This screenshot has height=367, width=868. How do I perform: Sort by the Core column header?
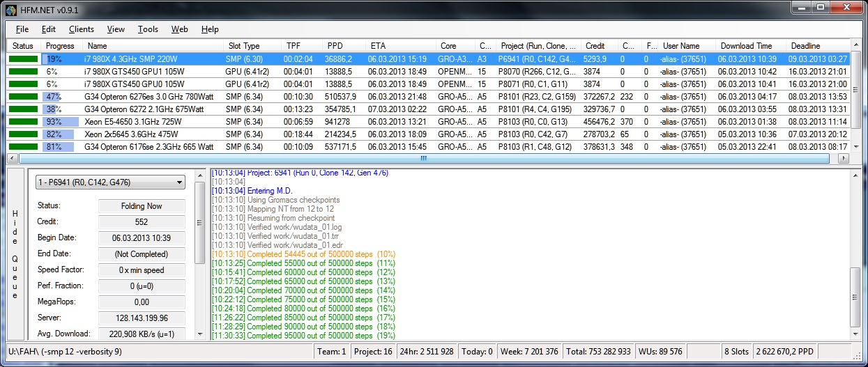(x=455, y=46)
